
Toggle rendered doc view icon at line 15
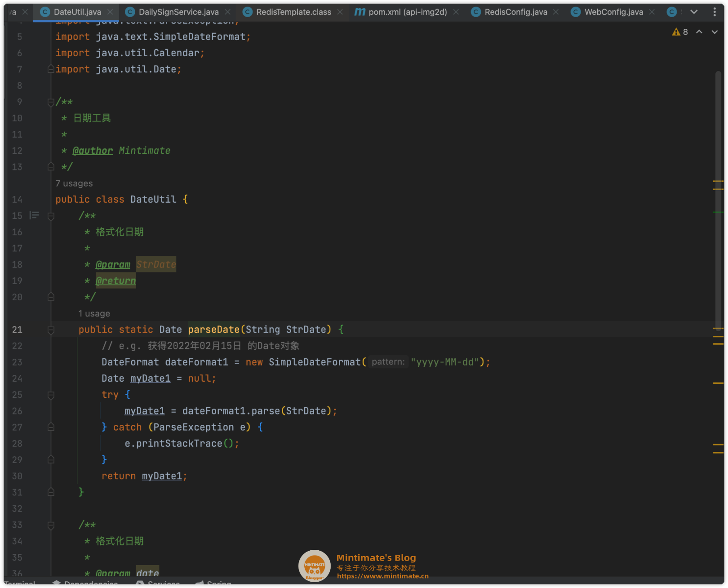[x=34, y=216]
